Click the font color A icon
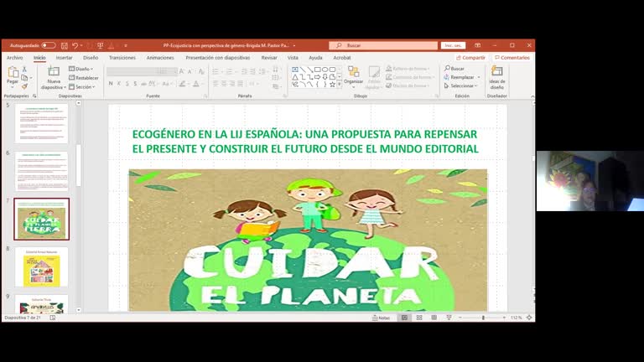This screenshot has height=362, width=644. coord(196,84)
